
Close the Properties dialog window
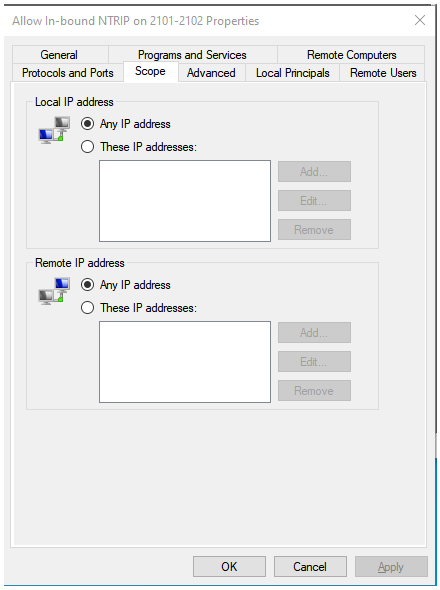[420, 20]
